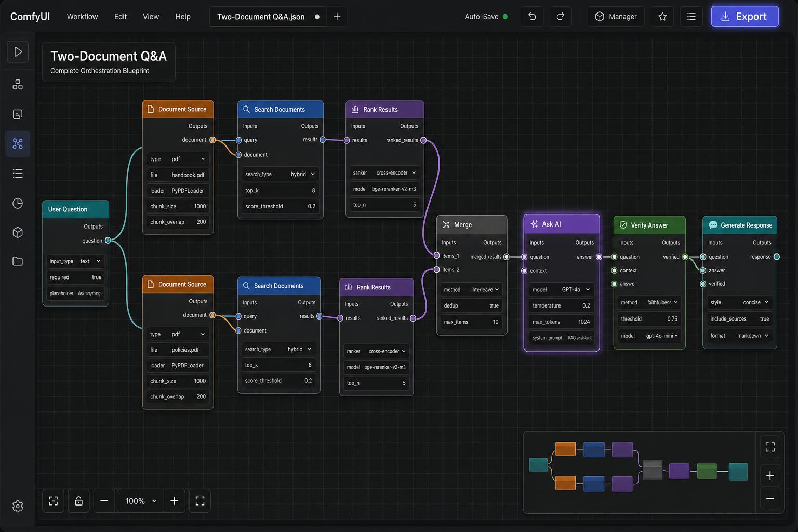Click the answer output port on Ask AI

(599, 257)
